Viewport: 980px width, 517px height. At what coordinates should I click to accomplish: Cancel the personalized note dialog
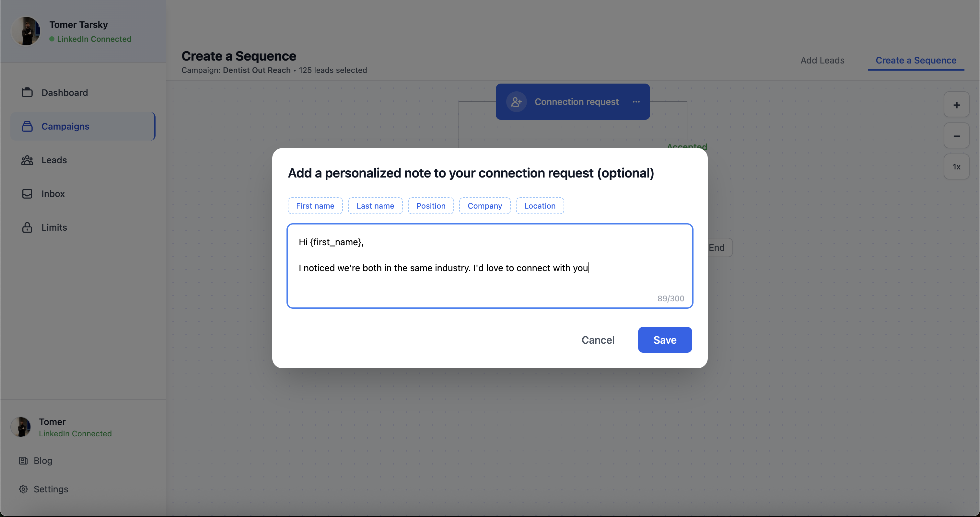click(x=598, y=340)
